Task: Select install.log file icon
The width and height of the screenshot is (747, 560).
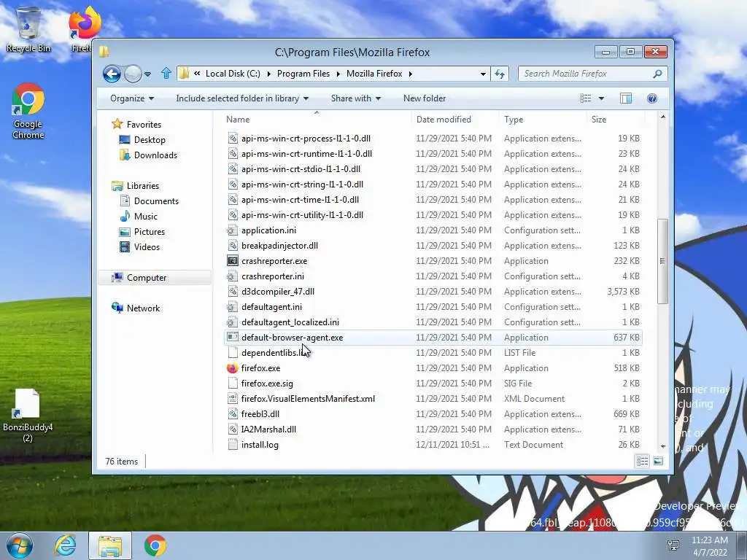Action: tap(233, 445)
